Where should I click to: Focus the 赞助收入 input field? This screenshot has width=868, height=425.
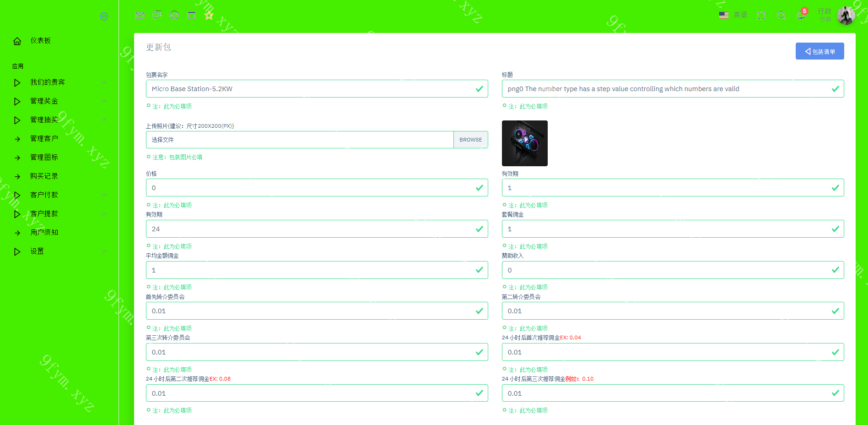(x=673, y=270)
